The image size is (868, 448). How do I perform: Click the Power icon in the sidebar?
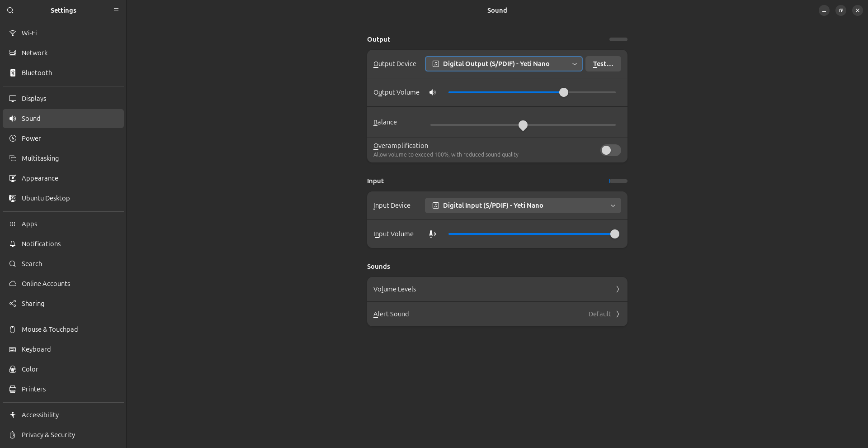[x=12, y=138]
